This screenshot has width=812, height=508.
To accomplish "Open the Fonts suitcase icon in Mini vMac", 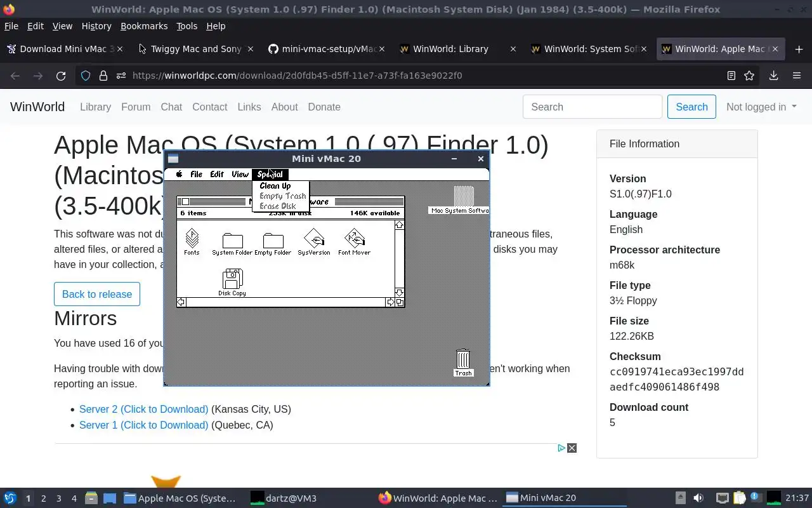I will [x=192, y=239].
